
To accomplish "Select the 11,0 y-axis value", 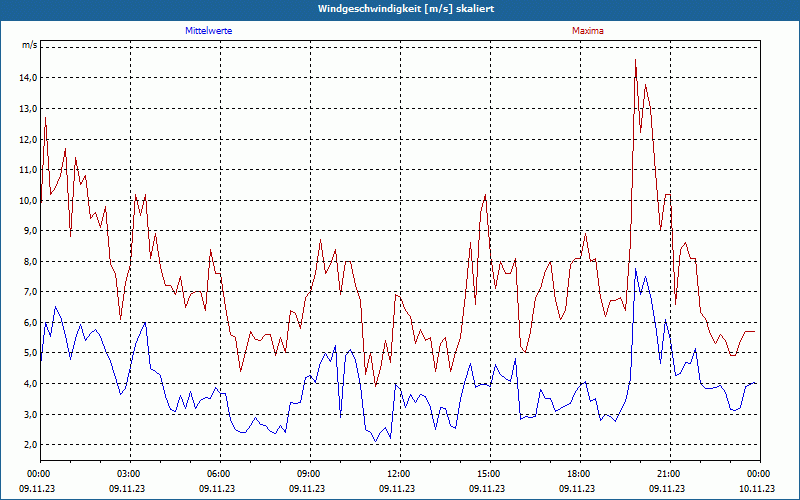I will click(x=29, y=169).
